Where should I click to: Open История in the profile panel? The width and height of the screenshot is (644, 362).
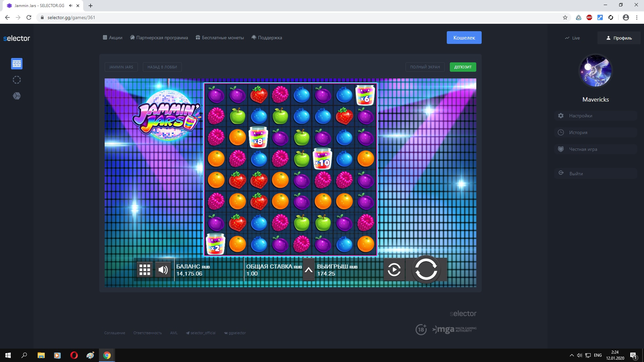[x=578, y=132]
